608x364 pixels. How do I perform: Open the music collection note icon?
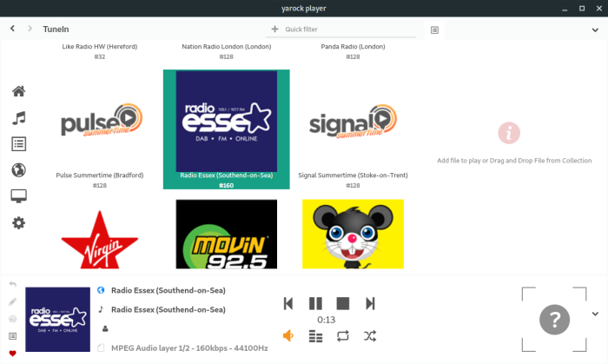tap(18, 118)
